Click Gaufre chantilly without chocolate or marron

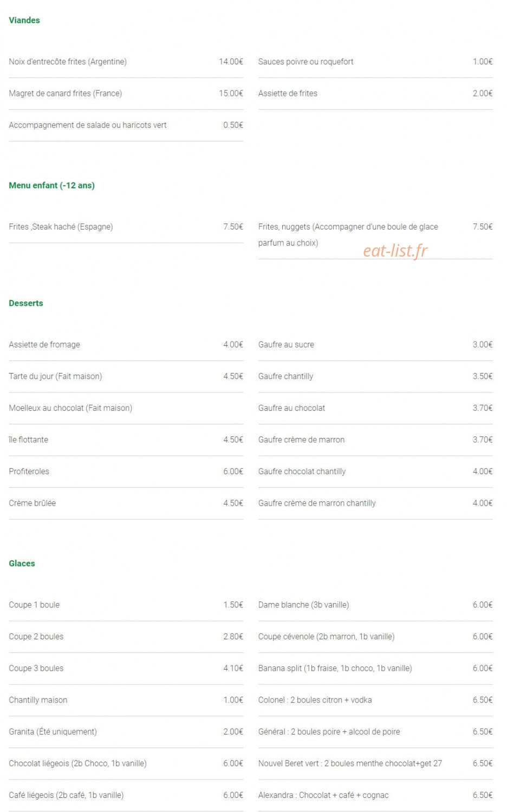click(x=285, y=376)
